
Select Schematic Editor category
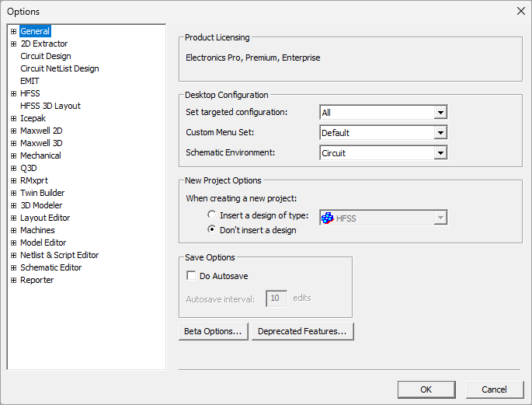[x=51, y=268]
